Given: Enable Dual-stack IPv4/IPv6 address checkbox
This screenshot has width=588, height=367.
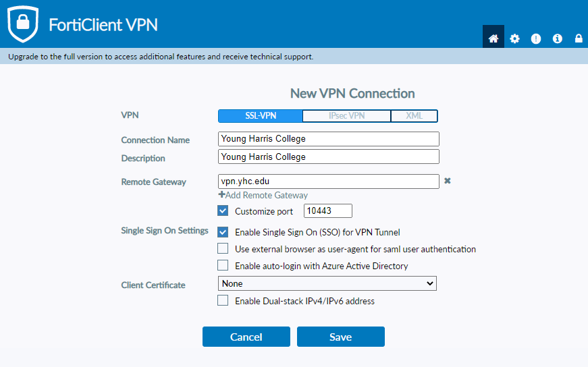Looking at the screenshot, I should point(223,301).
